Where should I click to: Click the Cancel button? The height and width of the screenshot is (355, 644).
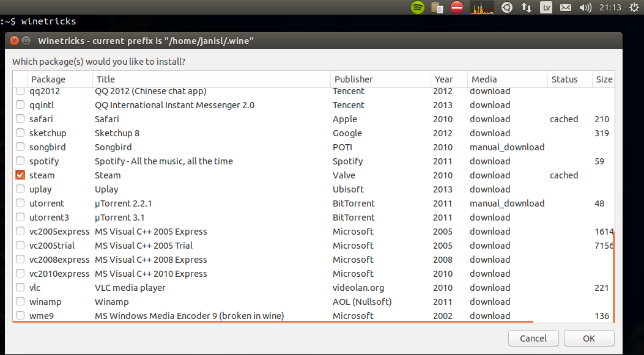533,338
